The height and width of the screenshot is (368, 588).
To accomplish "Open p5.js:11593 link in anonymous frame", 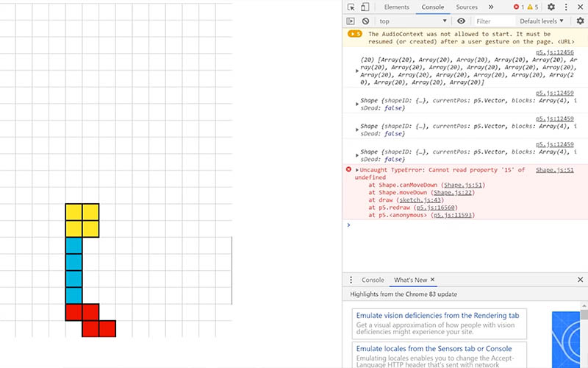I will [453, 215].
